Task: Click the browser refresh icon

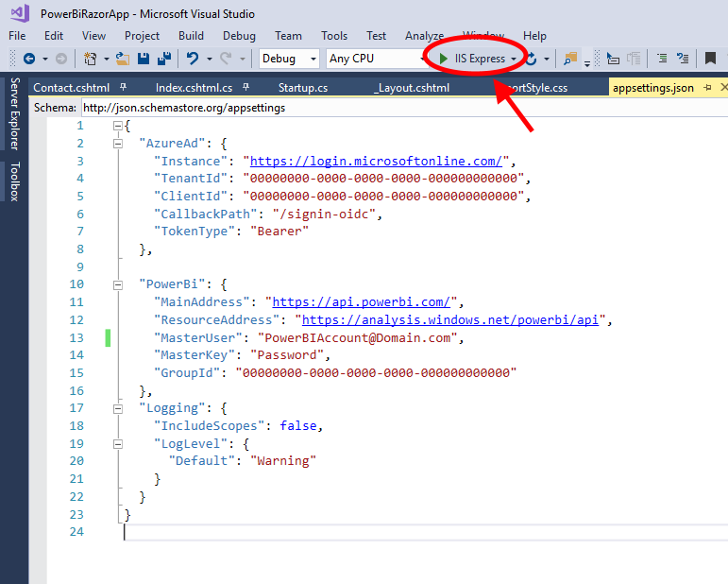Action: 532,59
